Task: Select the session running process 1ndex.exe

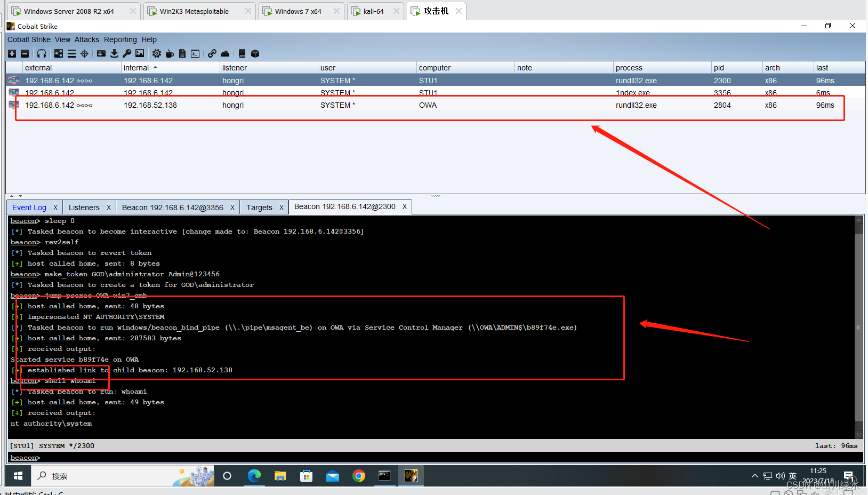Action: (436, 93)
